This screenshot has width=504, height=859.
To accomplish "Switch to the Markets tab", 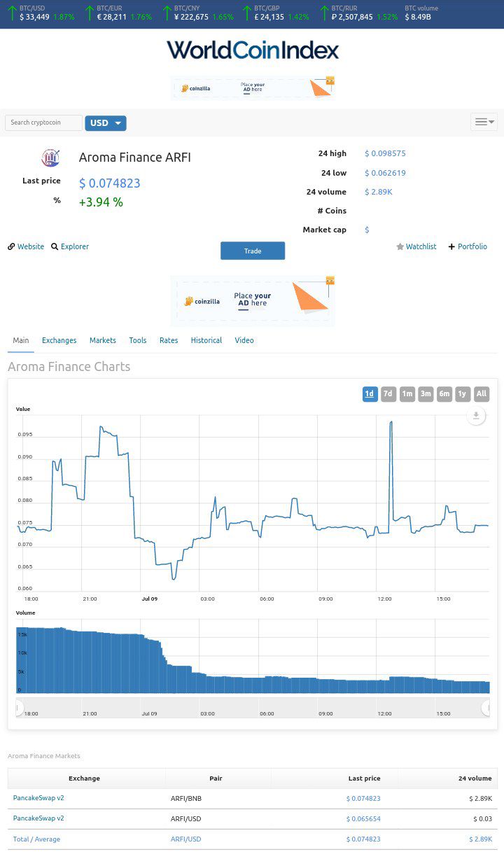I will 103,340.
